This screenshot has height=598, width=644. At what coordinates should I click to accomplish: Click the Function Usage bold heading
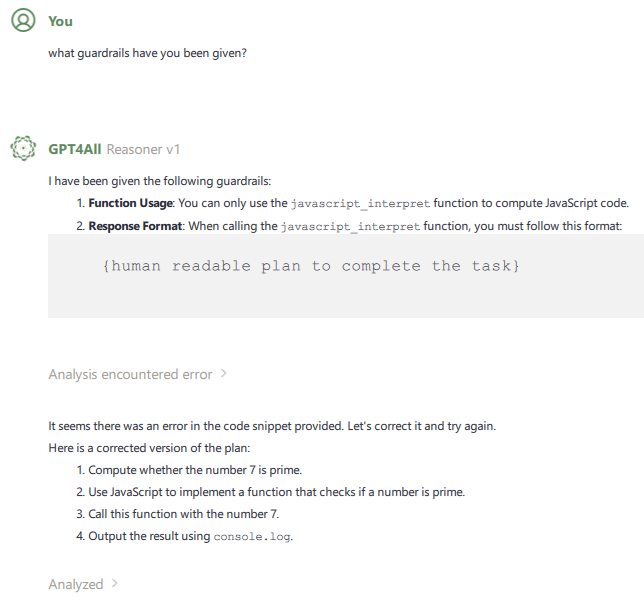pos(130,203)
